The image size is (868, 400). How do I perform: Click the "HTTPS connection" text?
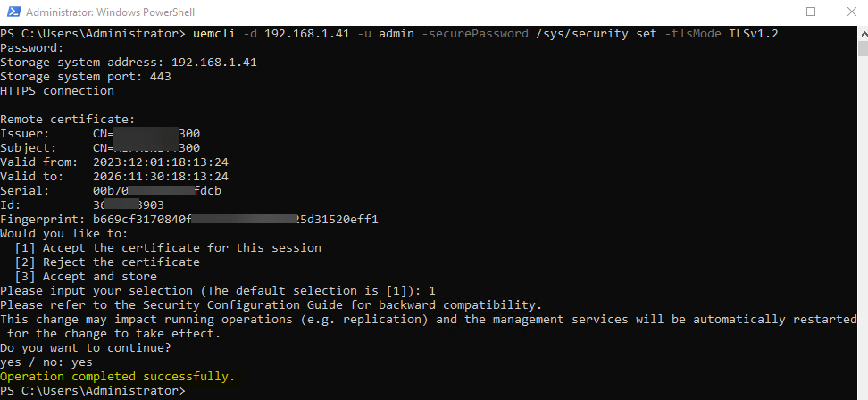[x=57, y=91]
